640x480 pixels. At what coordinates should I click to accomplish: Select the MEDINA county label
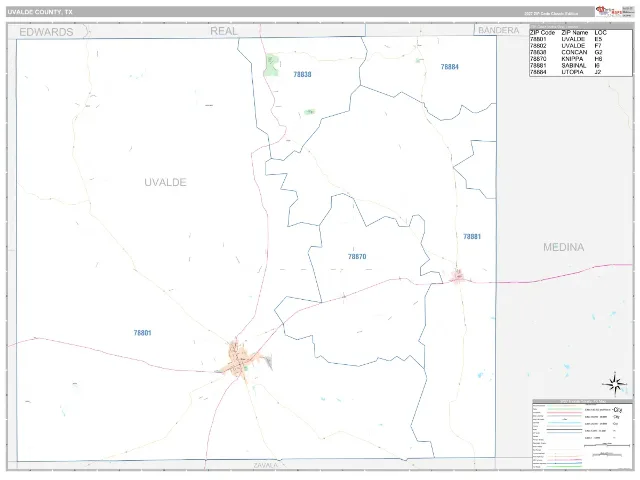pos(563,247)
